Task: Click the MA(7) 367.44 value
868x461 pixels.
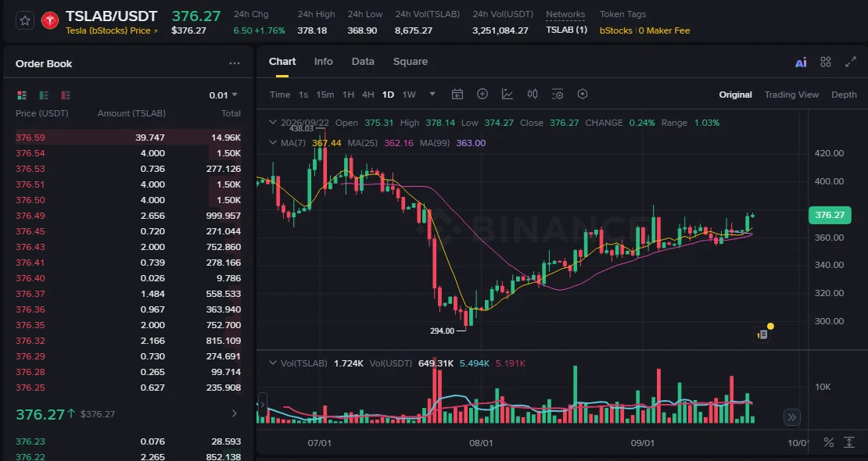Action: pyautogui.click(x=327, y=143)
